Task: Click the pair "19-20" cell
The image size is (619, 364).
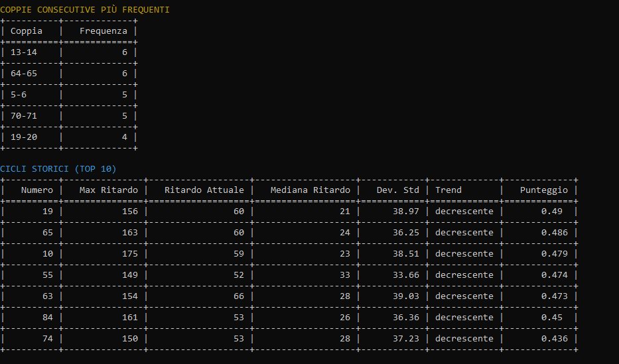Action: (24, 138)
